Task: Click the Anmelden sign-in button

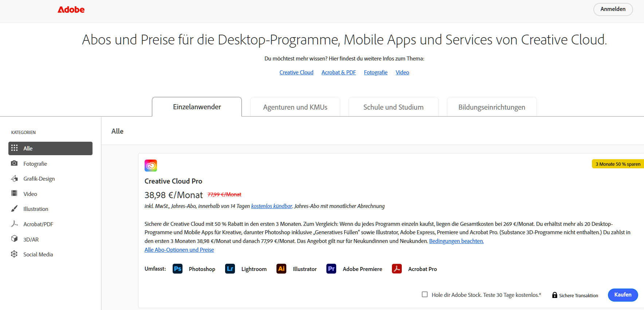Action: coord(613,9)
